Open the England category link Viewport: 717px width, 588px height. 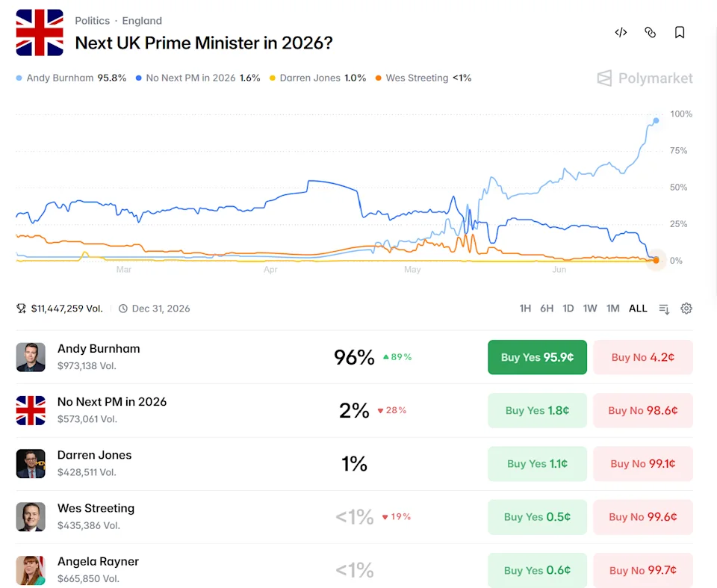coord(142,21)
